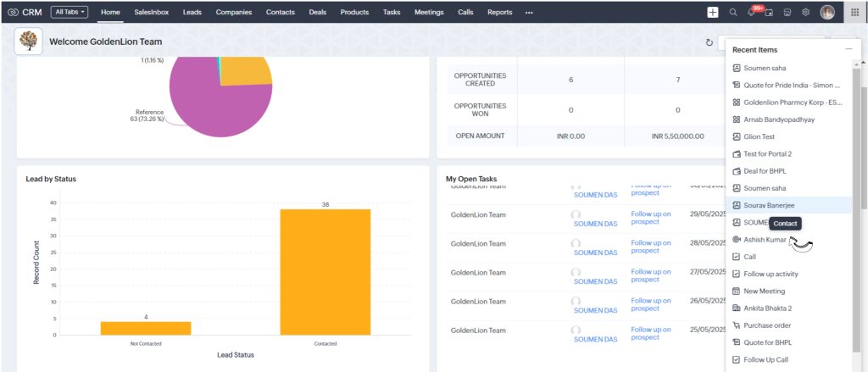The width and height of the screenshot is (868, 372).
Task: Go to the Reports tab
Action: pos(499,13)
